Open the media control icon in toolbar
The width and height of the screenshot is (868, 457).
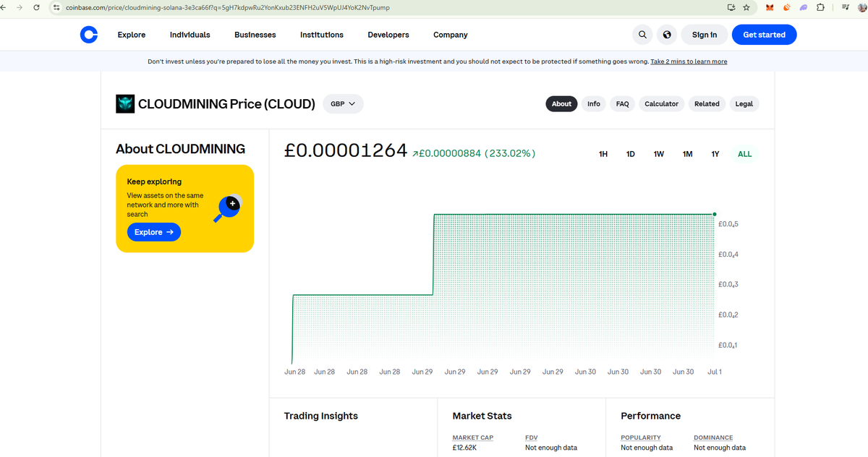coord(845,7)
